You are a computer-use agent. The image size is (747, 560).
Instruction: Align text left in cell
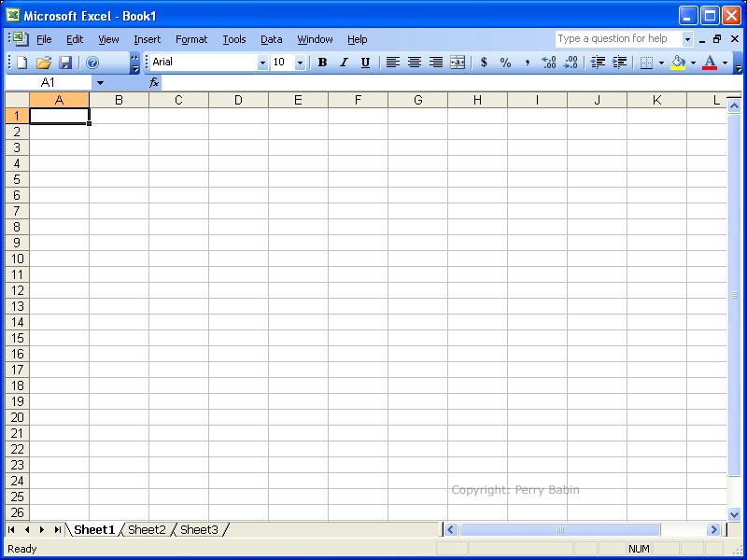[x=392, y=63]
